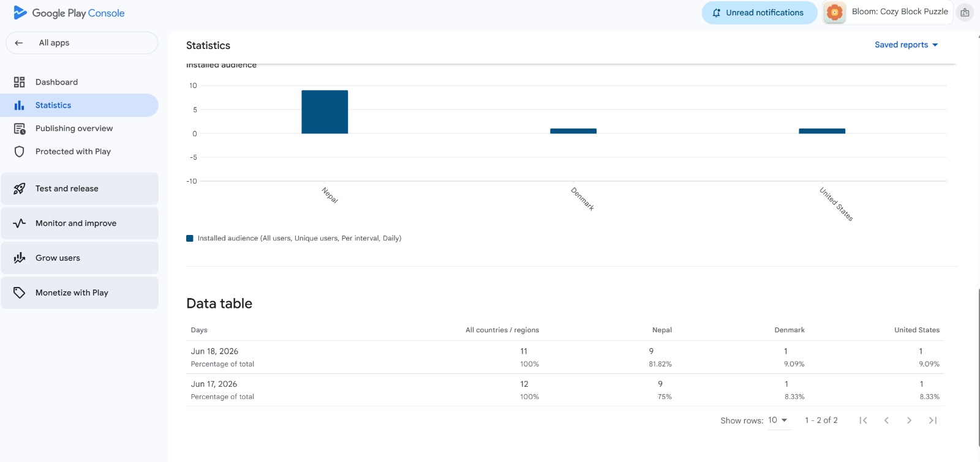
Task: Click the United States column header
Action: [x=917, y=330]
